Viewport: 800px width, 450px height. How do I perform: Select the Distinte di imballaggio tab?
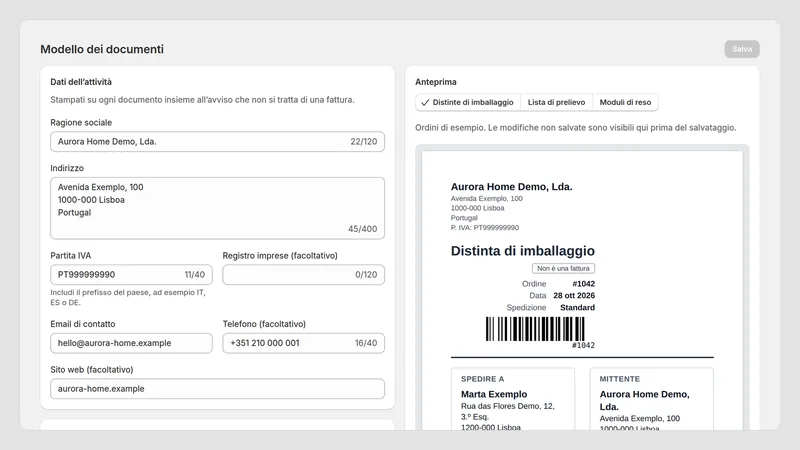[468, 102]
